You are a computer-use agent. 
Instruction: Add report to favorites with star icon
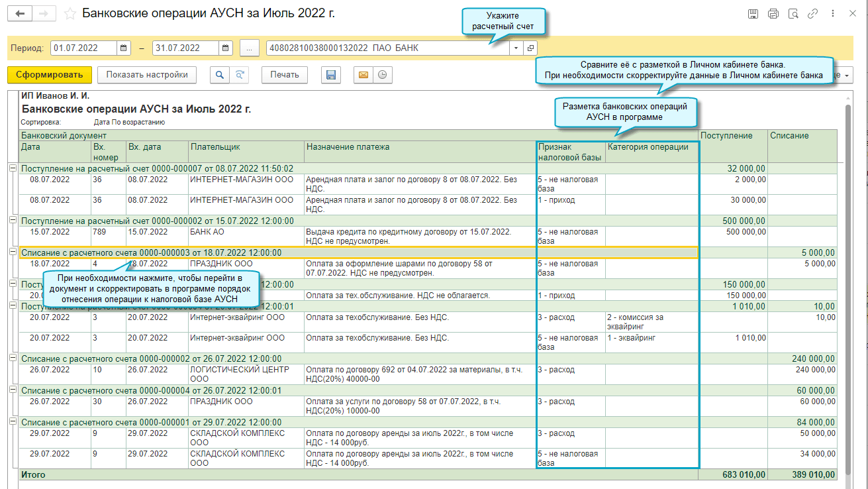[70, 14]
